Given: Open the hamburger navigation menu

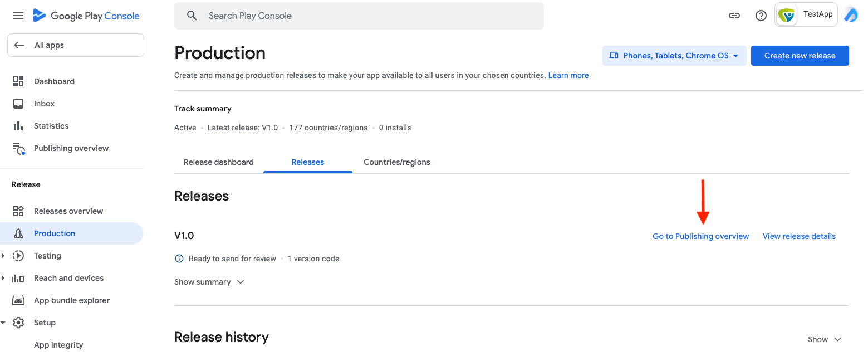Looking at the screenshot, I should click(x=18, y=16).
